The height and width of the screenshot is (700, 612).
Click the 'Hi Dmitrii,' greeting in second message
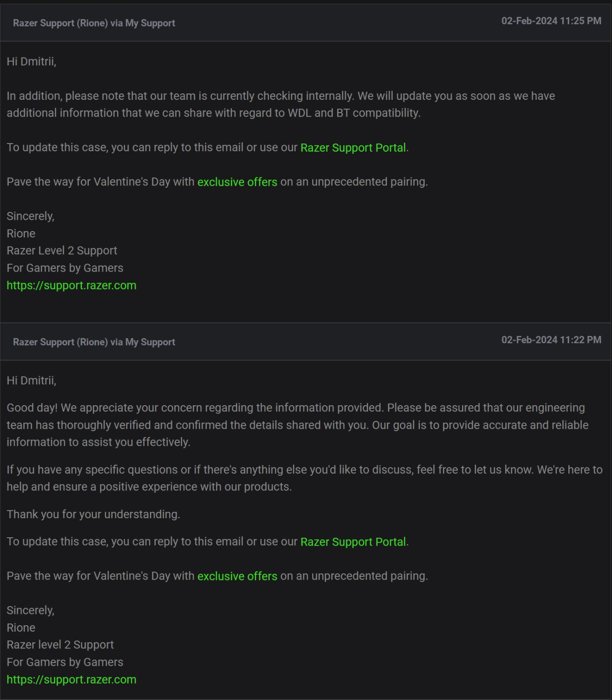[x=31, y=381]
